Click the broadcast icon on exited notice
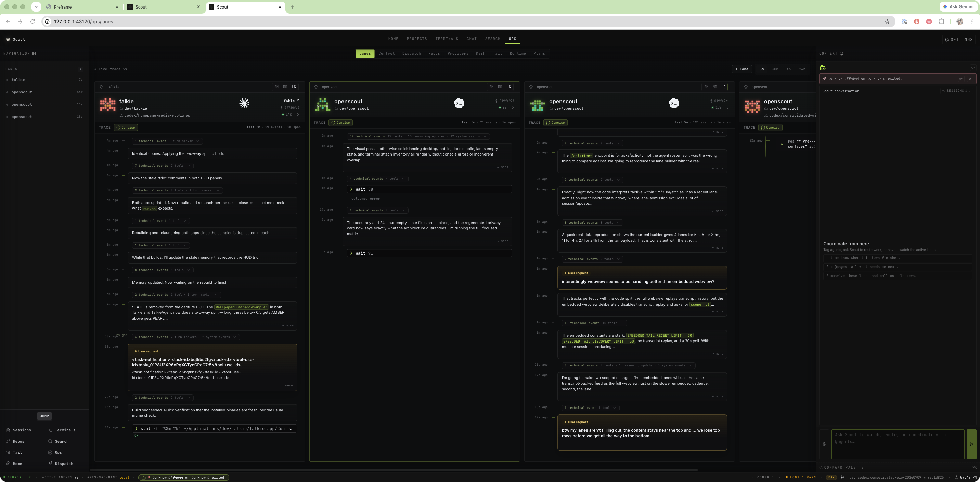The height and width of the screenshot is (482, 980). (962, 79)
